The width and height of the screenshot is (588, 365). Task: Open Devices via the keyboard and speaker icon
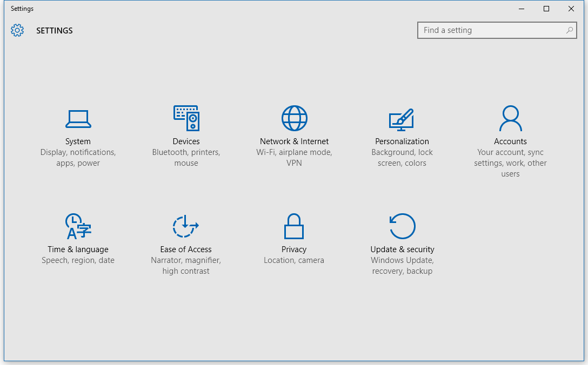pyautogui.click(x=186, y=118)
